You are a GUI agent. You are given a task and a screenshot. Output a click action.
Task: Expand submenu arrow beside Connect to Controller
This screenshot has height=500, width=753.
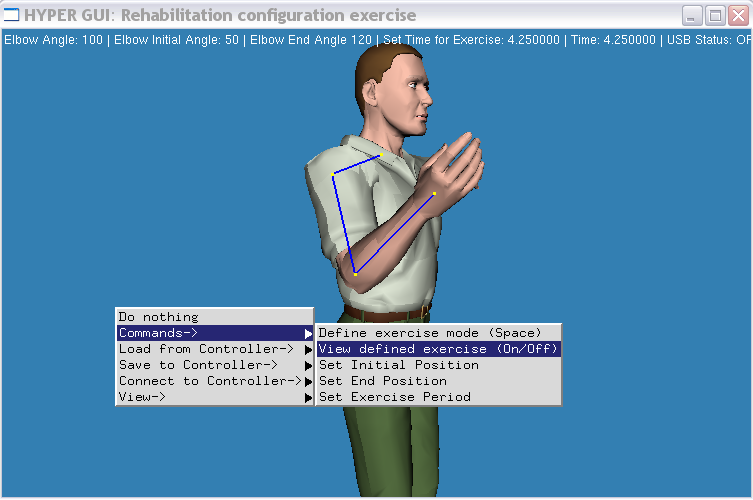tap(308, 382)
